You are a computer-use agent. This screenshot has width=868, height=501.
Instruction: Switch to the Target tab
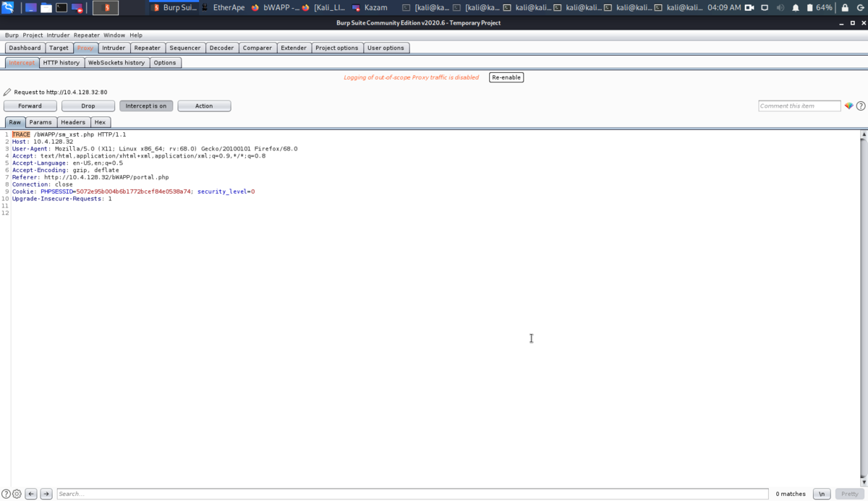point(59,48)
